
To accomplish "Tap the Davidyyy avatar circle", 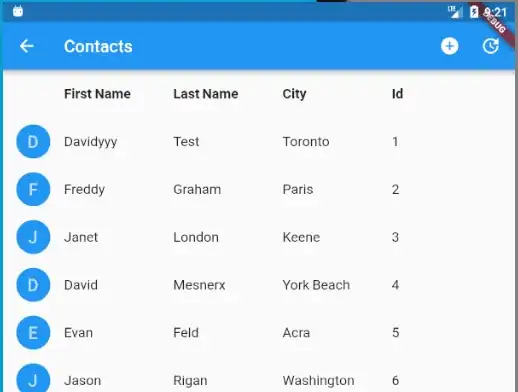I will click(x=33, y=141).
